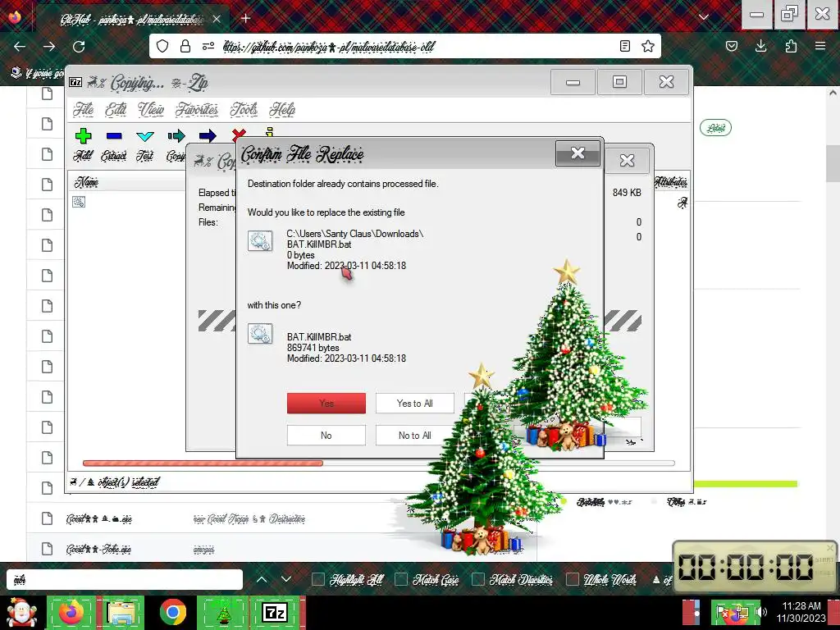Image resolution: width=840 pixels, height=630 pixels.
Task: Click the dark blue Move arrow icon
Action: [x=208, y=136]
